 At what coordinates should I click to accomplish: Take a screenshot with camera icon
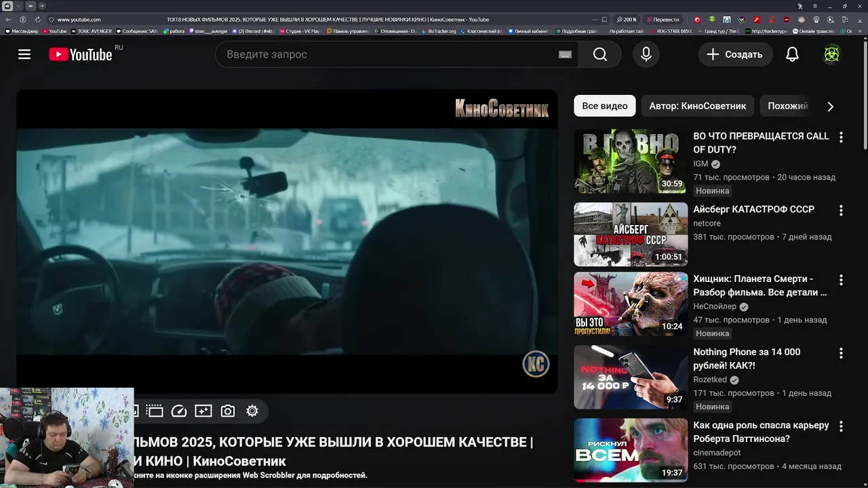click(228, 411)
